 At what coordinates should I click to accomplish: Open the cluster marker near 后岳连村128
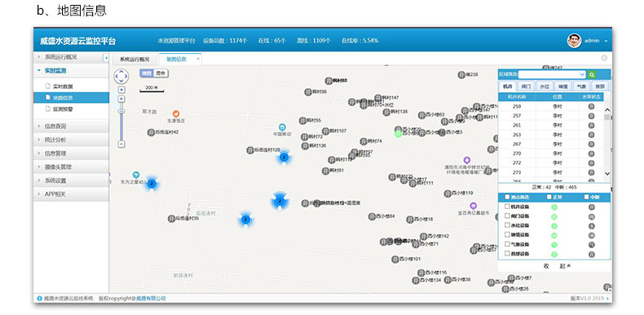coord(284,157)
